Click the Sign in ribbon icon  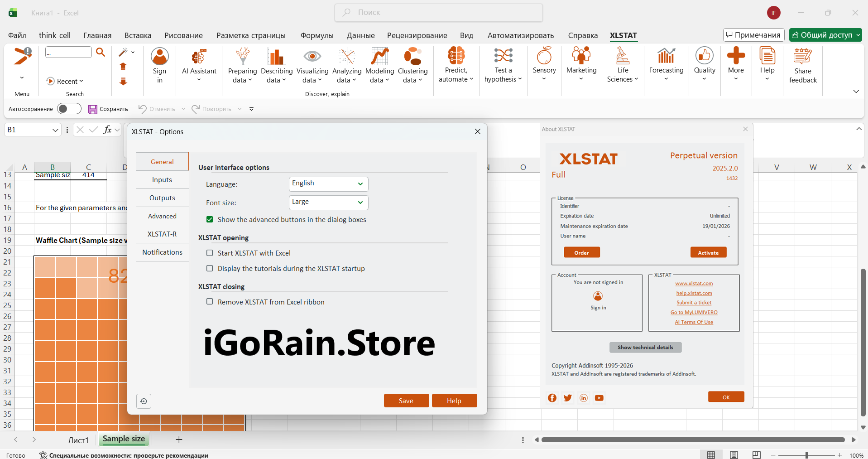159,57
